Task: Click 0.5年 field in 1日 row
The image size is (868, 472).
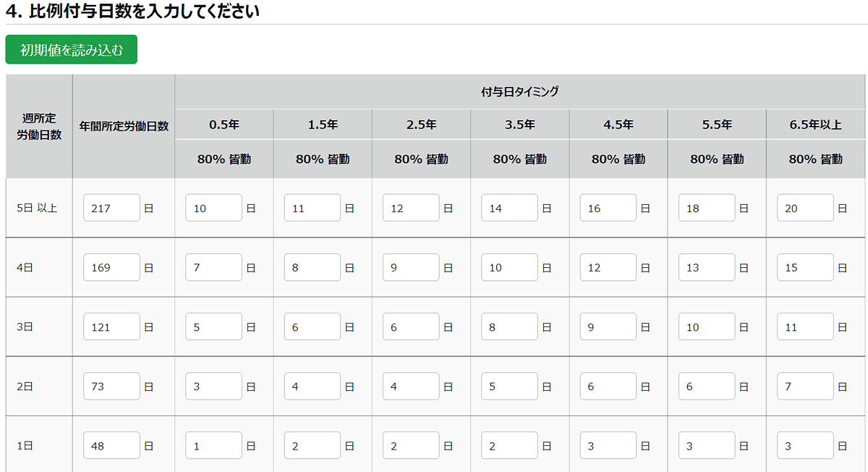Action: [213, 445]
